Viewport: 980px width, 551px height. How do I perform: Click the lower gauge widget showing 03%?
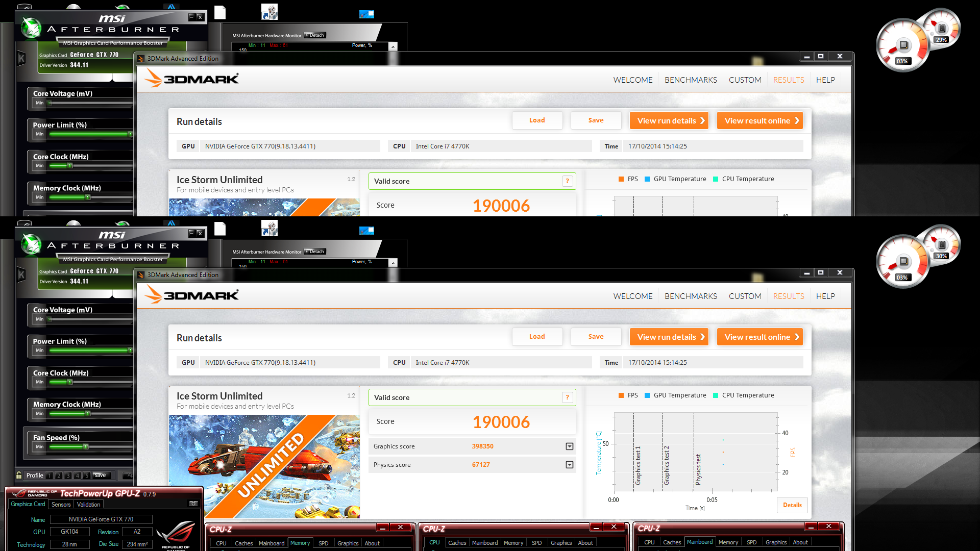(x=902, y=261)
